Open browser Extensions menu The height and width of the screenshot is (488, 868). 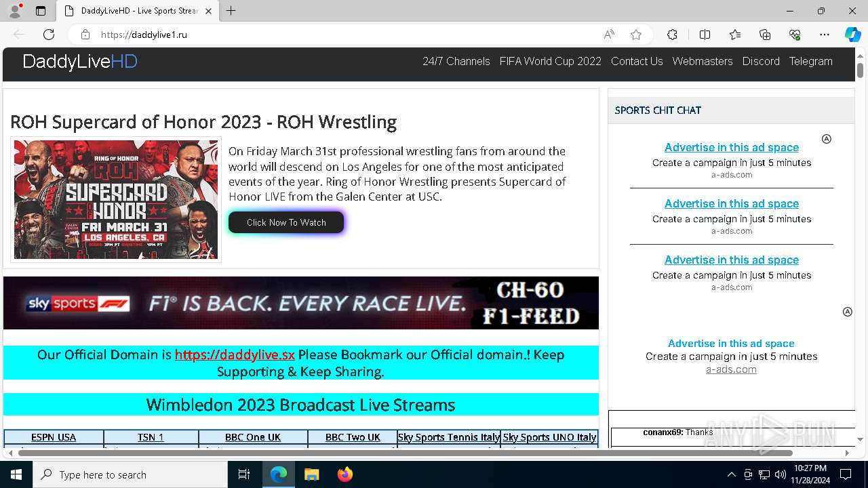(672, 35)
